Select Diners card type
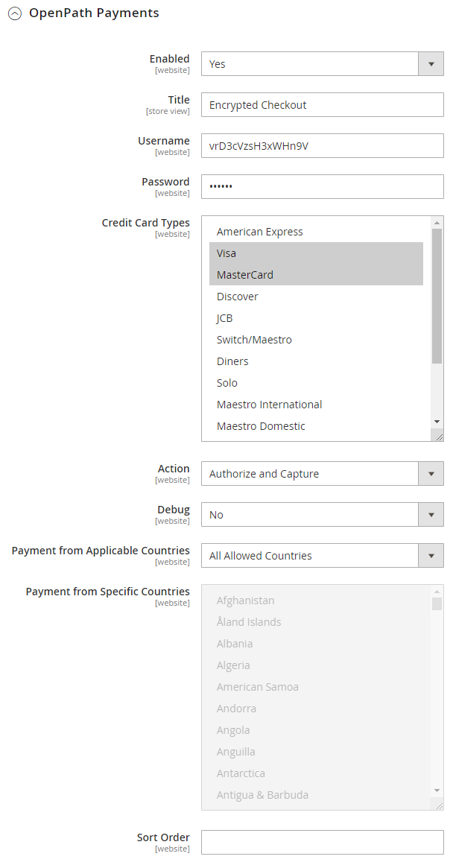453x868 pixels. [316, 361]
